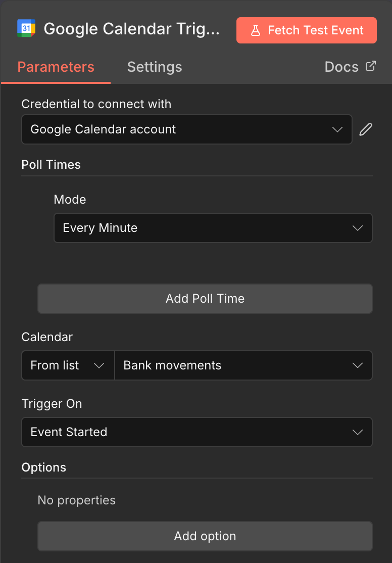Screen dimensions: 392x563
Task: Click the Google Calendar Trigger node title
Action: [x=131, y=29]
